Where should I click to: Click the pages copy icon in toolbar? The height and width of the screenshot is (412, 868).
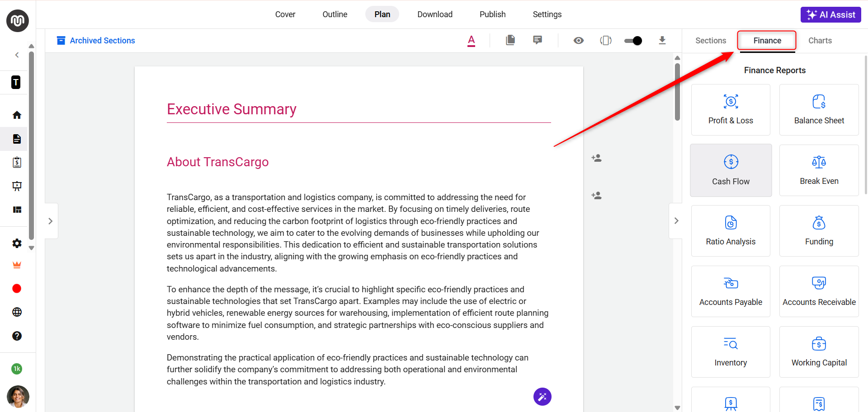point(510,40)
